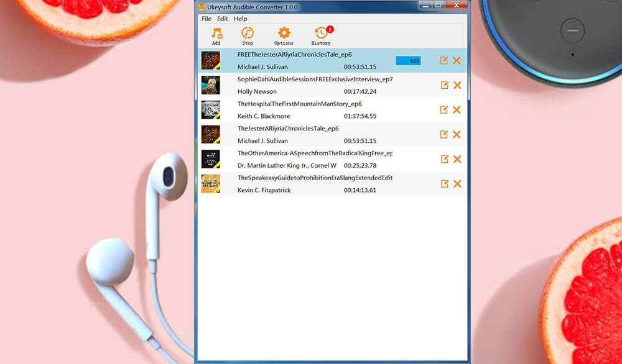The image size is (622, 364).
Task: Click author Kevin C. Fitzpatrick
Action: pyautogui.click(x=264, y=190)
